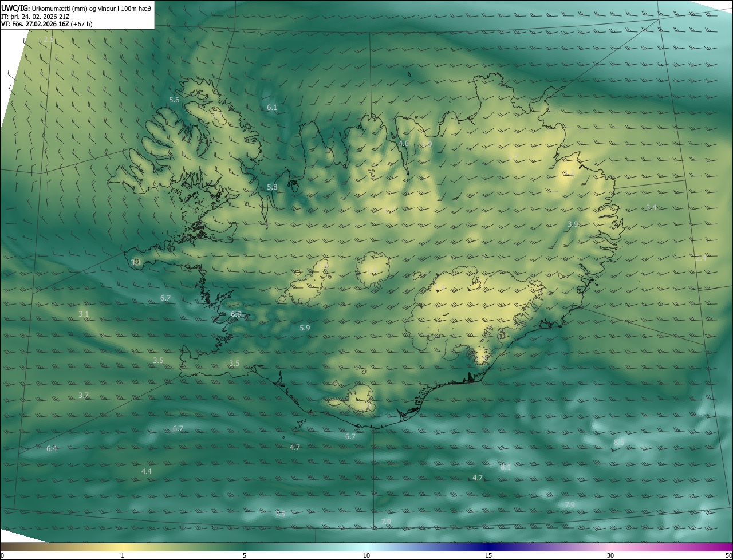Select the 8.1 value label on the map

pyautogui.click(x=506, y=468)
